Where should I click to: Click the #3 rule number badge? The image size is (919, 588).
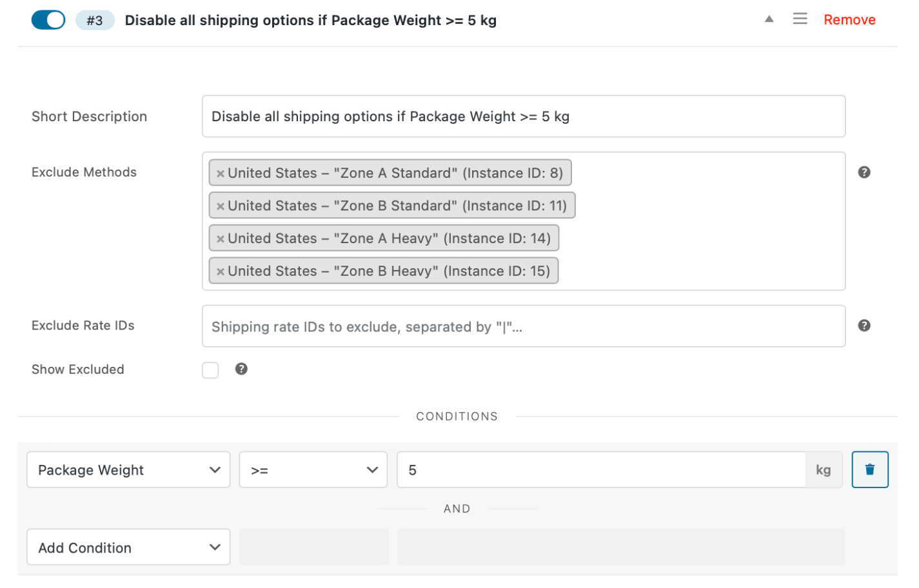(95, 20)
